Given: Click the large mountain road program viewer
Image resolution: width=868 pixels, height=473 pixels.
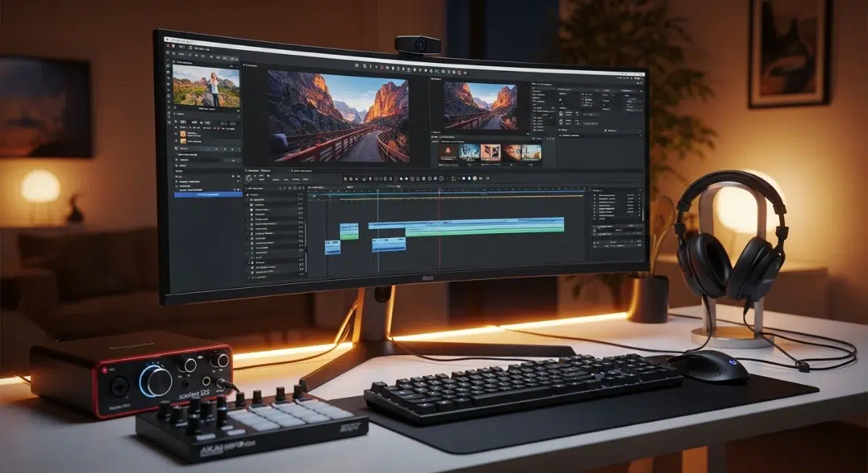Looking at the screenshot, I should pos(339,116).
